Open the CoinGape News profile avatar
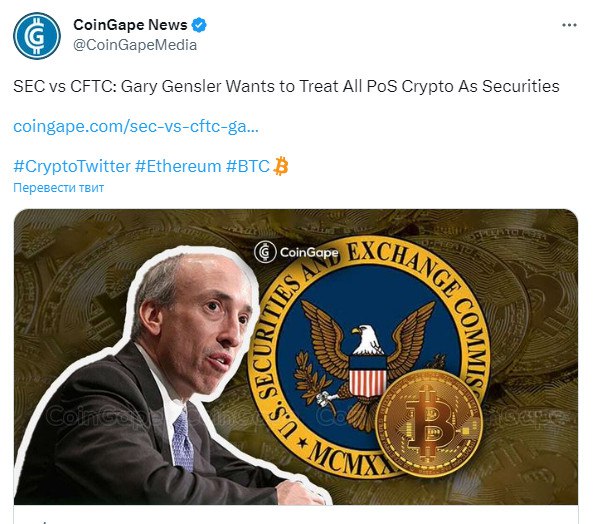594x524 pixels. click(x=37, y=36)
